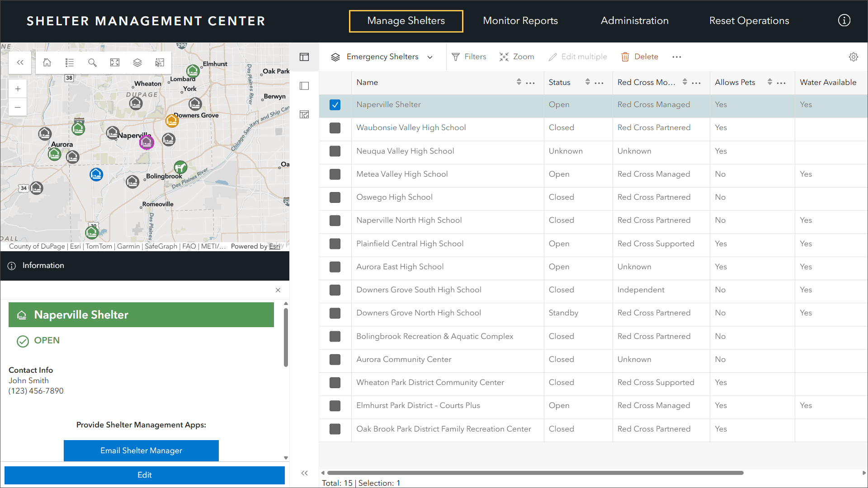Open the Administration tab
868x488 pixels.
[x=634, y=21]
